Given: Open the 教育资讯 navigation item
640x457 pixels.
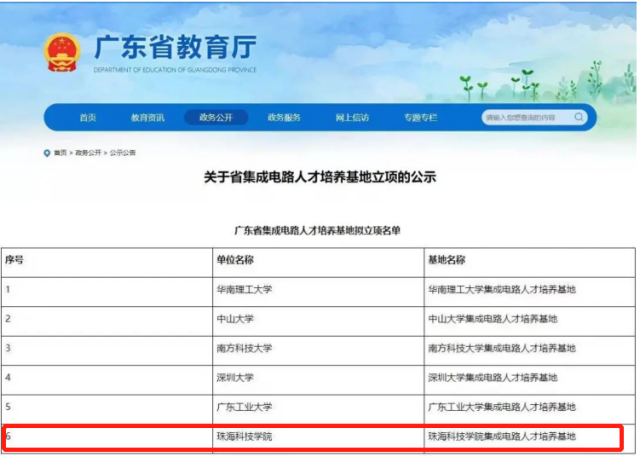Looking at the screenshot, I should (148, 118).
